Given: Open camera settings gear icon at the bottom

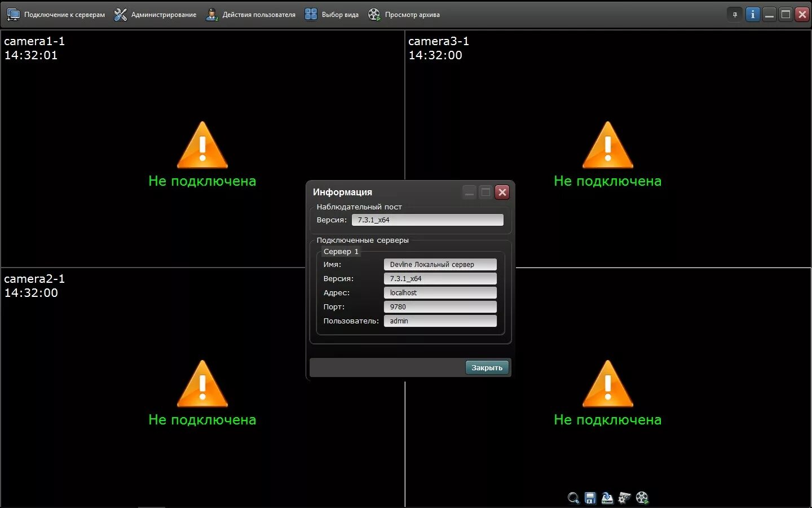Looking at the screenshot, I should point(624,498).
